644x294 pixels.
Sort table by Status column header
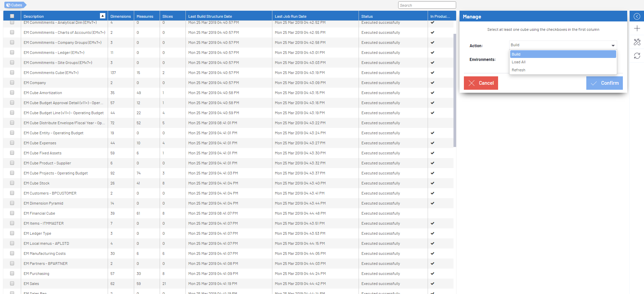367,16
